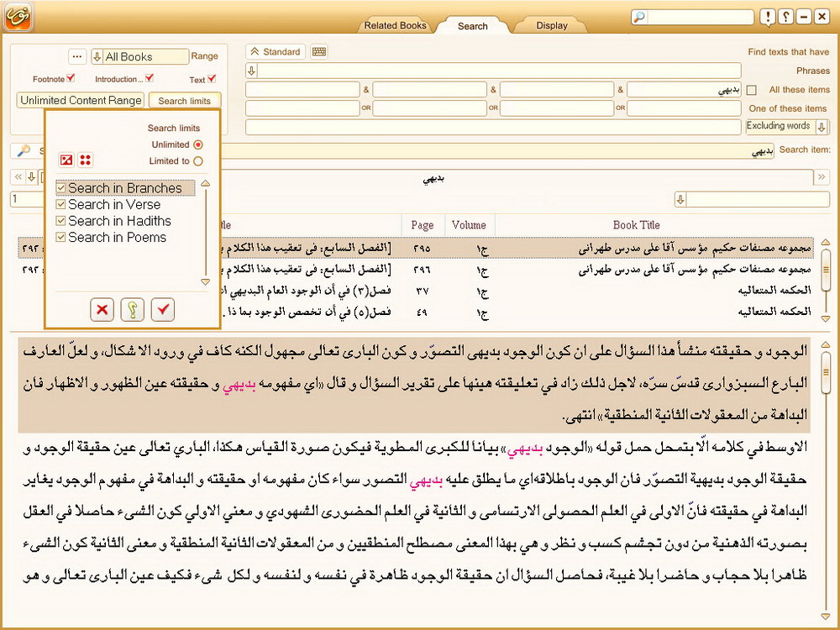Toggle the Footnote checkbox

pyautogui.click(x=71, y=79)
